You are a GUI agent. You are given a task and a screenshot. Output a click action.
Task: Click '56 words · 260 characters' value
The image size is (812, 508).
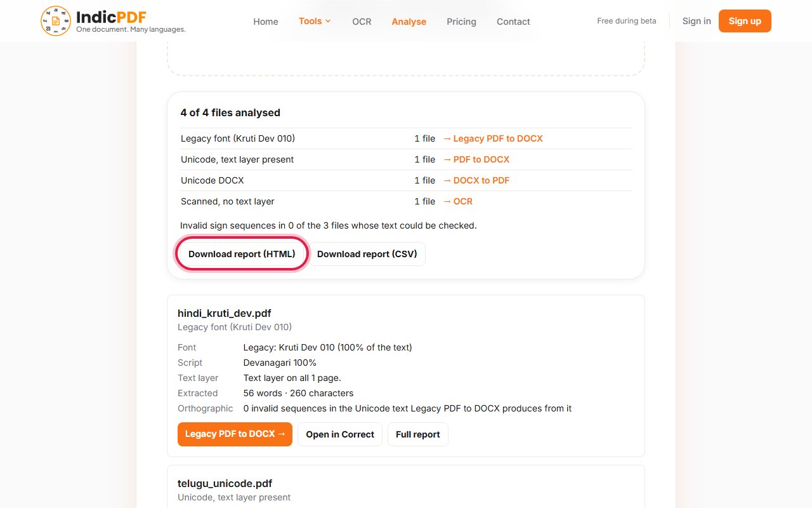[x=299, y=393]
